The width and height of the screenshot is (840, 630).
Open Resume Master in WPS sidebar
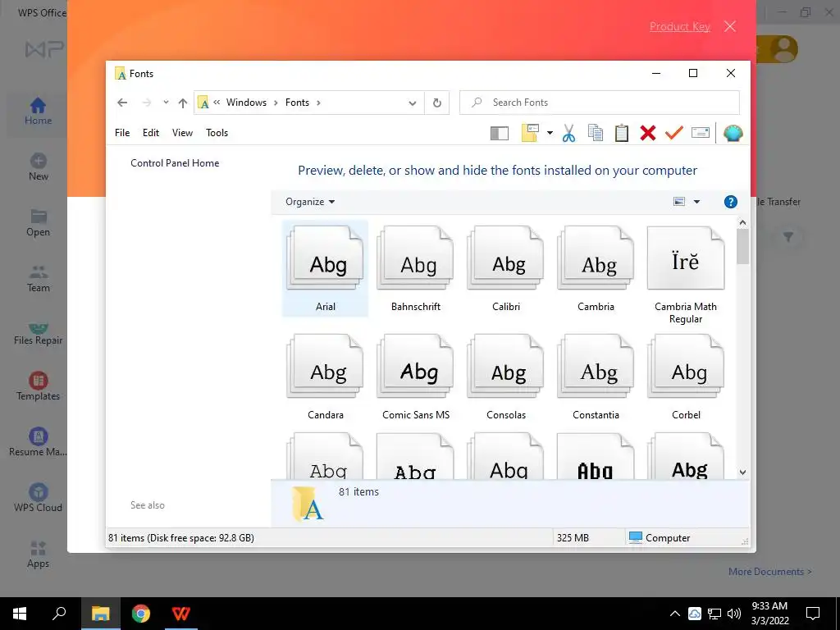point(38,442)
